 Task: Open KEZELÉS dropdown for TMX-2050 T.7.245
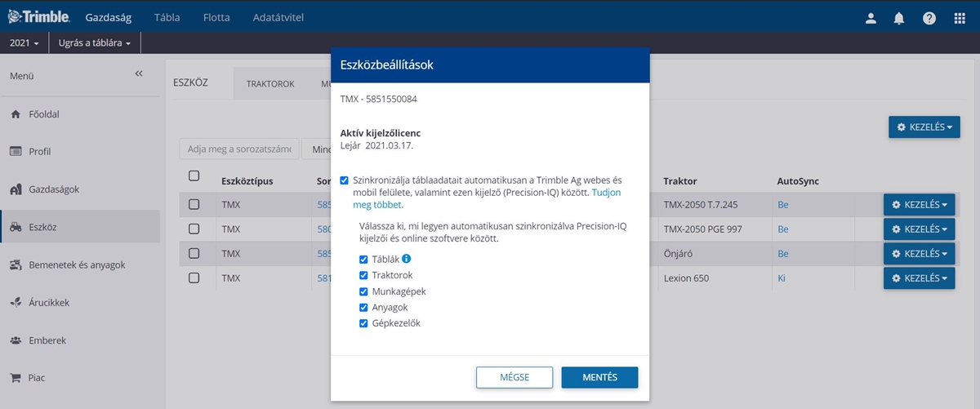pos(919,205)
